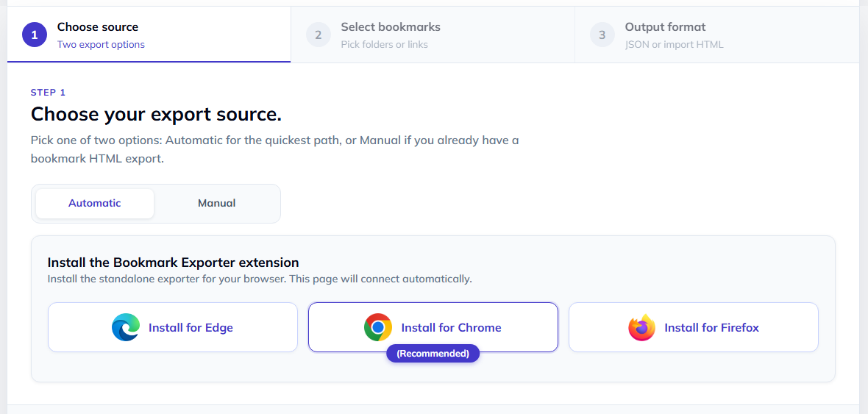Click "Pick folders or links" subtitle
Screen dimensions: 868x414
[384, 44]
